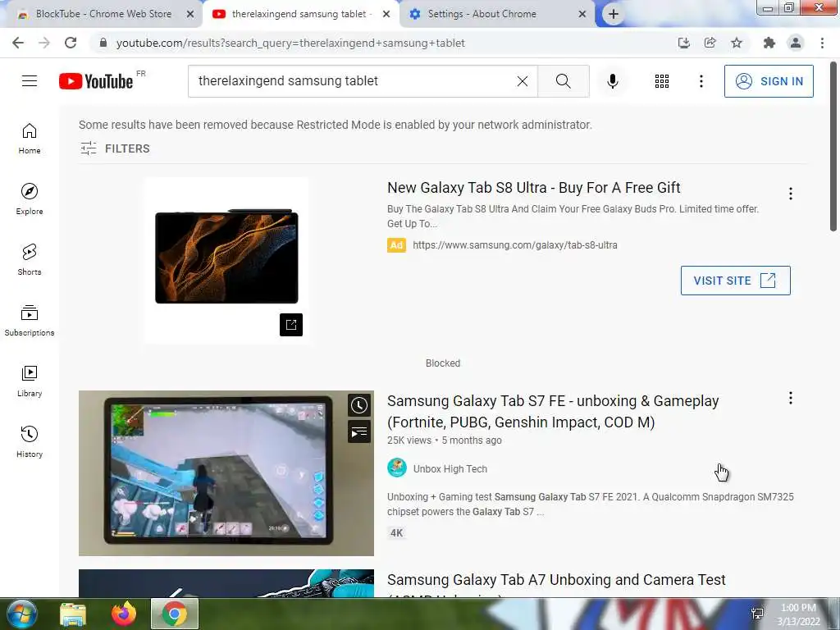
Task: Click install app icon in address bar
Action: 683,43
